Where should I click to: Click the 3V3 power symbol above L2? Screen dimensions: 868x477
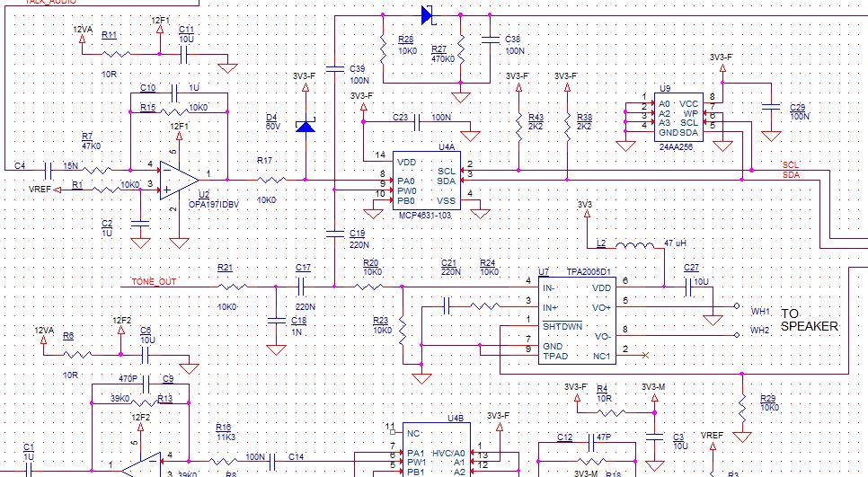[x=587, y=213]
